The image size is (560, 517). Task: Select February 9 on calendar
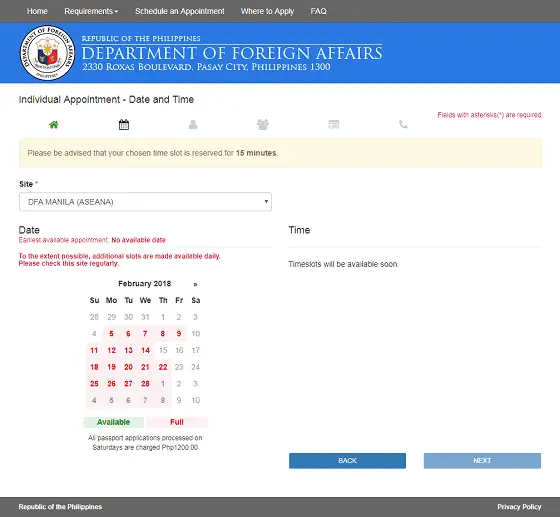(179, 333)
